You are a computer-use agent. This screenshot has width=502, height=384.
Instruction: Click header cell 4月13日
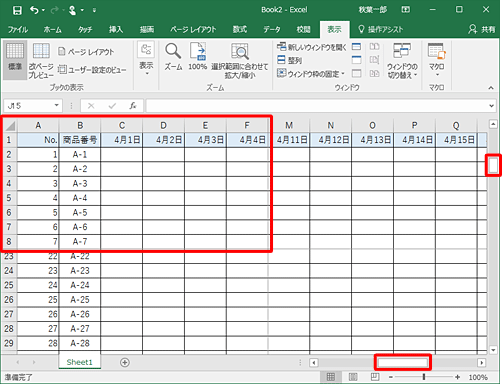[372, 140]
